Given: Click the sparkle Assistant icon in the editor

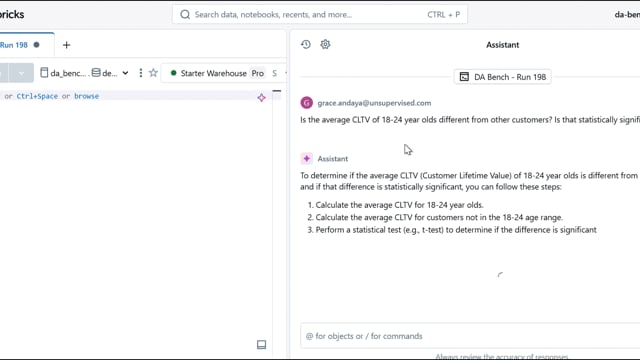Looking at the screenshot, I should [x=262, y=98].
